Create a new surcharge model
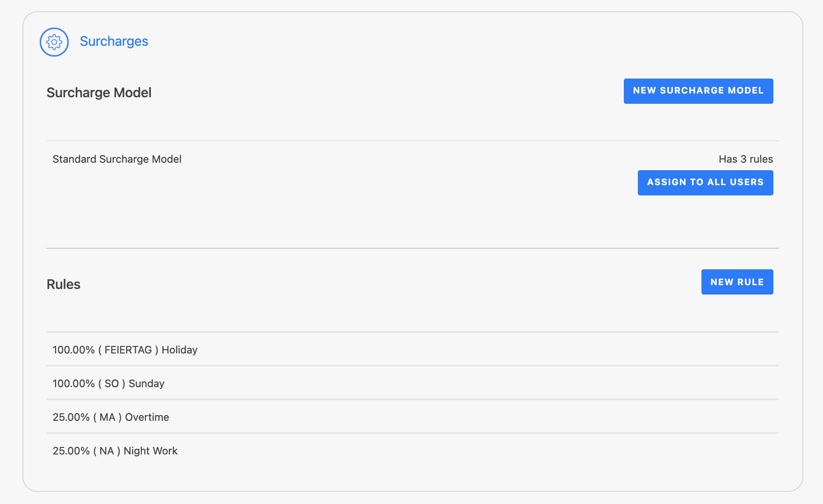The height and width of the screenshot is (504, 823). [698, 91]
